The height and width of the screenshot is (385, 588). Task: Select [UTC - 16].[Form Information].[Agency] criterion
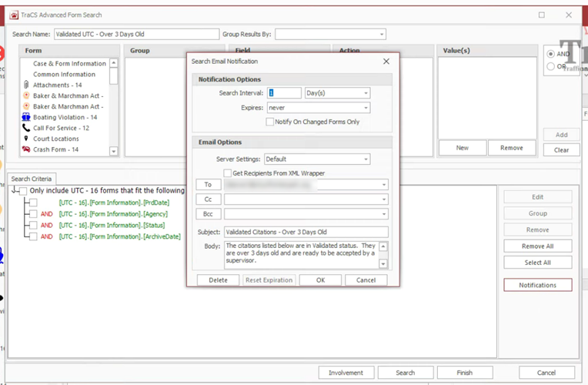(113, 214)
